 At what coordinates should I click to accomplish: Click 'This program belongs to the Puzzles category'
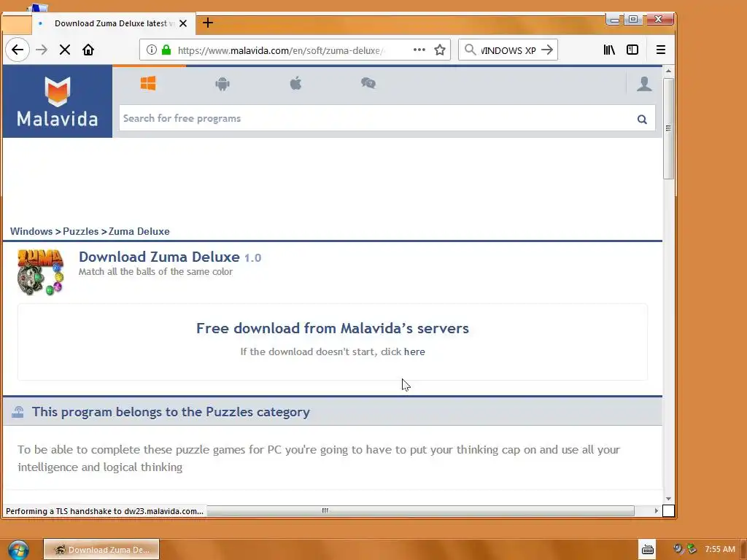click(x=171, y=412)
